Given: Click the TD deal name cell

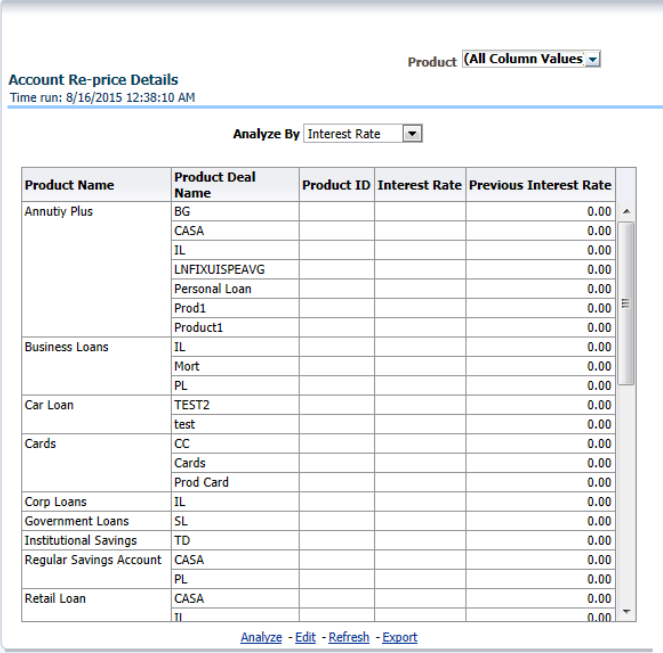Looking at the screenshot, I should (235, 541).
